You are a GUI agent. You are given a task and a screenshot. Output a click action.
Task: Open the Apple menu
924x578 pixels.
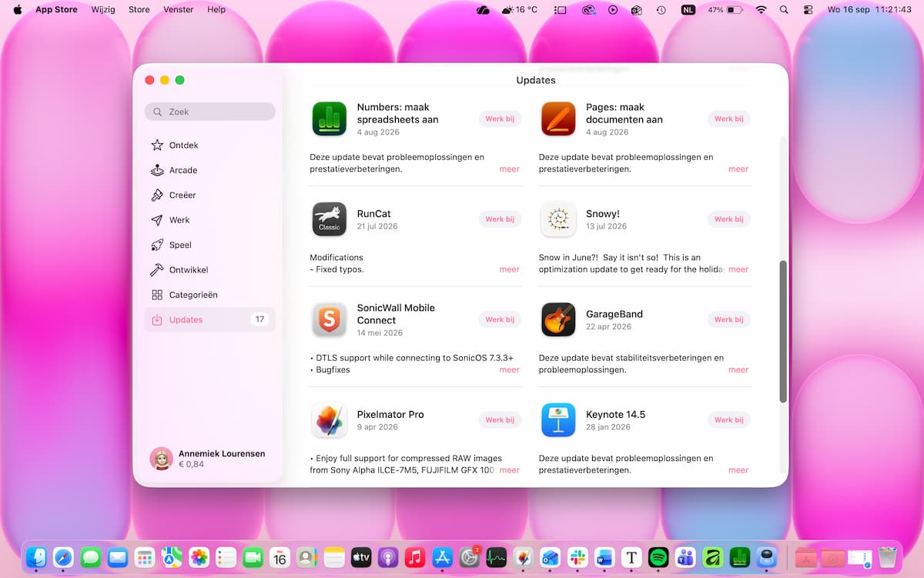click(x=17, y=10)
